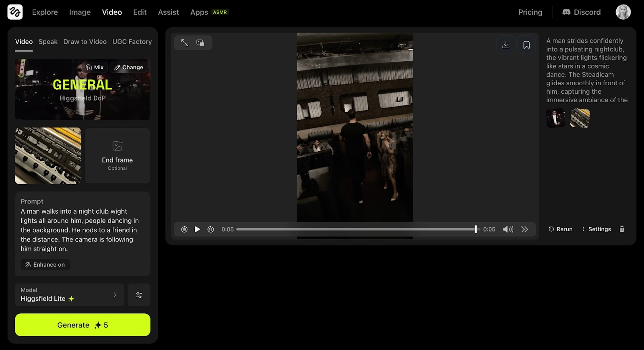Rewind video by 15 seconds
The width and height of the screenshot is (644, 350).
pyautogui.click(x=184, y=229)
